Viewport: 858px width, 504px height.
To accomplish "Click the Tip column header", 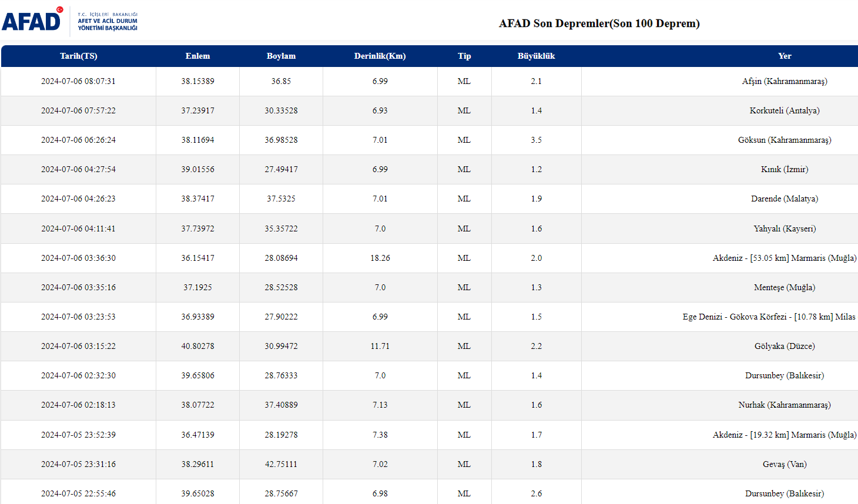I will click(x=464, y=56).
